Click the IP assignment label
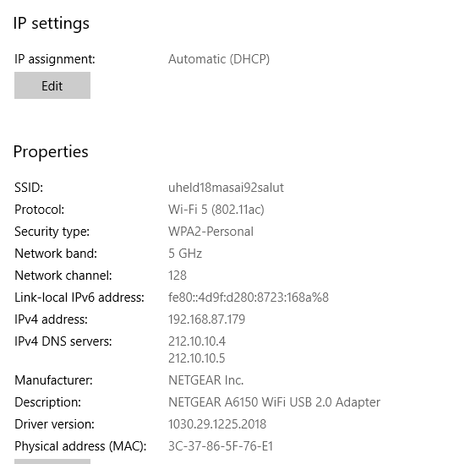476x464 pixels. pyautogui.click(x=55, y=59)
